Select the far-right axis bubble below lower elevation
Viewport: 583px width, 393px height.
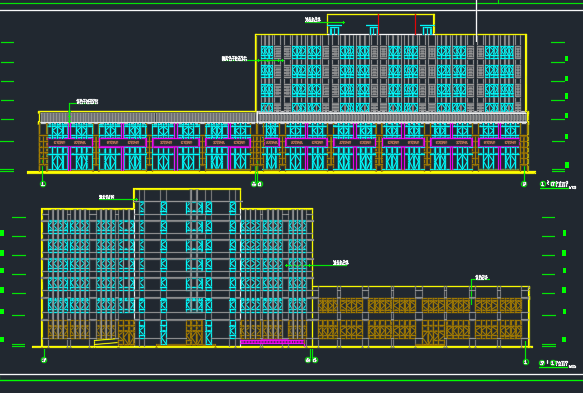coord(526,362)
